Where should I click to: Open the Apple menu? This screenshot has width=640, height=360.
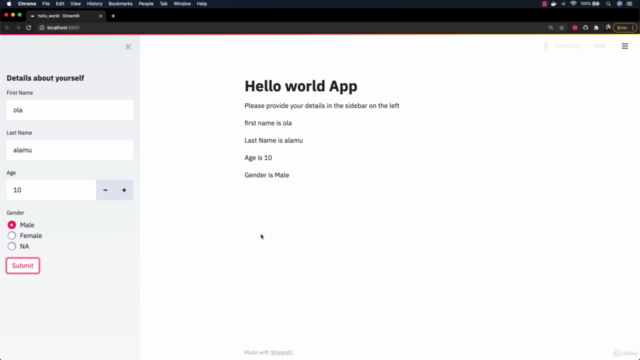click(9, 4)
